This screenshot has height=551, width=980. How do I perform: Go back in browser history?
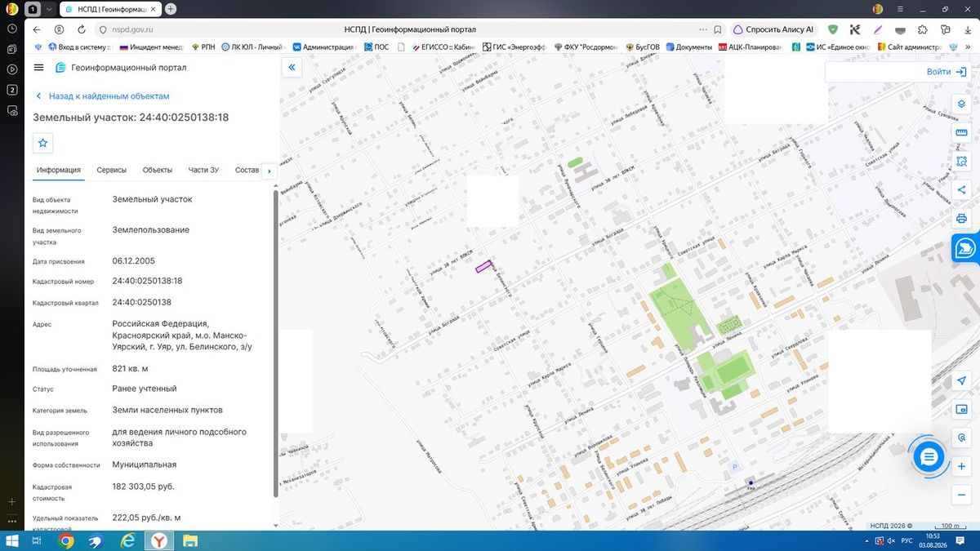coord(37,29)
